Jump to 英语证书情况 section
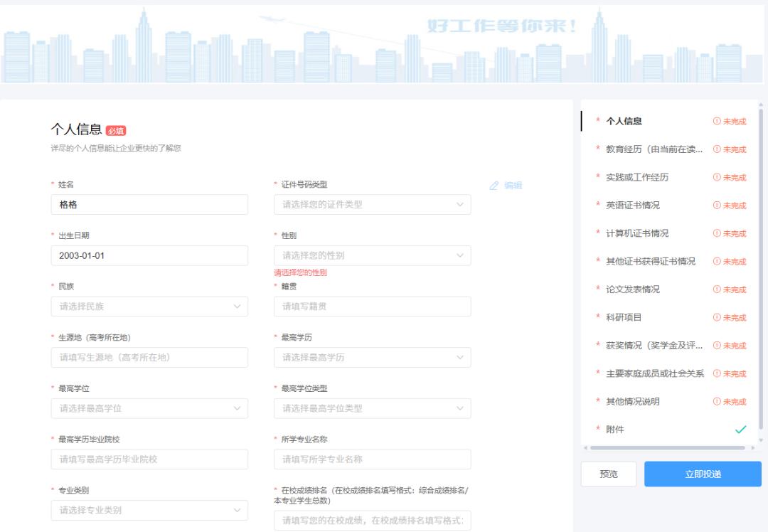The image size is (768, 532). (632, 206)
